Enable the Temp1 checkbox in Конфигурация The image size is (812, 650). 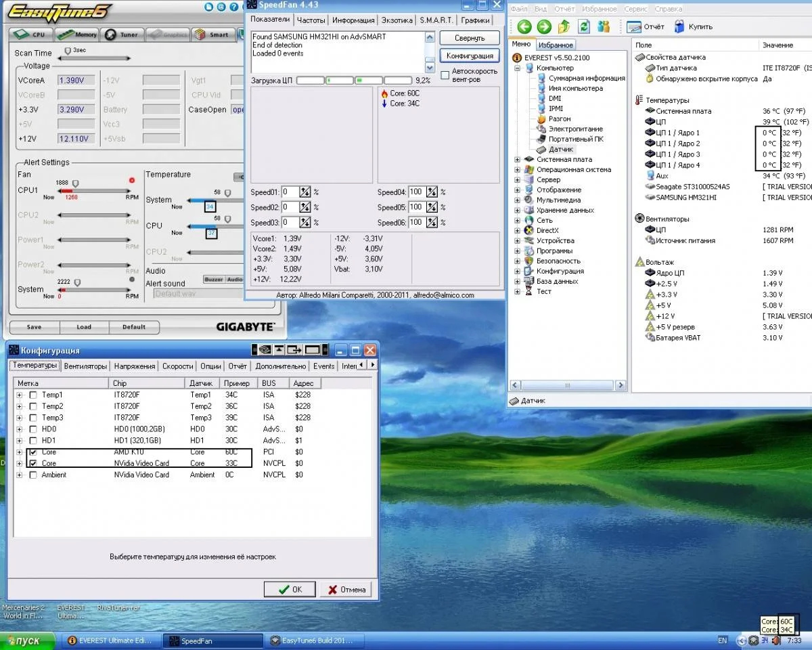33,395
